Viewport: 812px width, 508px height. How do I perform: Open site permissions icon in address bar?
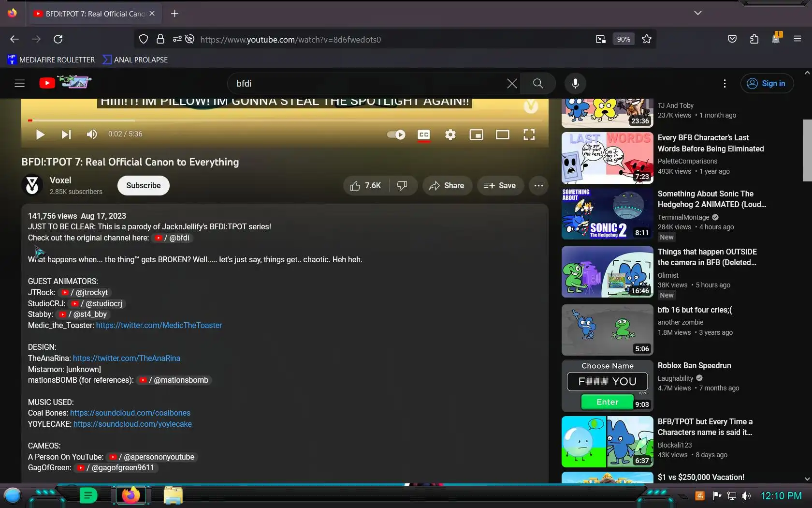click(177, 39)
